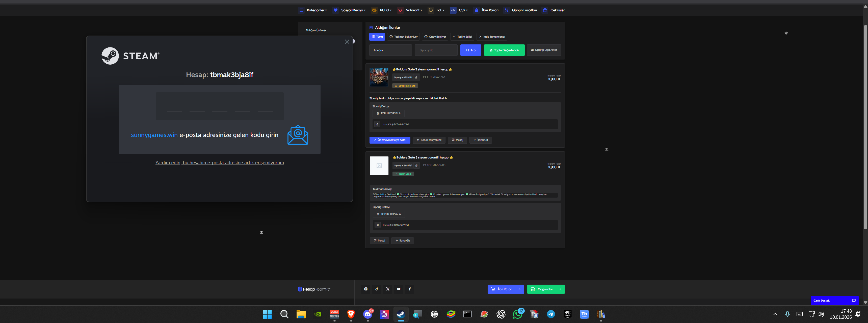Open the Facebook footer icon
The image size is (868, 323).
pos(410,289)
